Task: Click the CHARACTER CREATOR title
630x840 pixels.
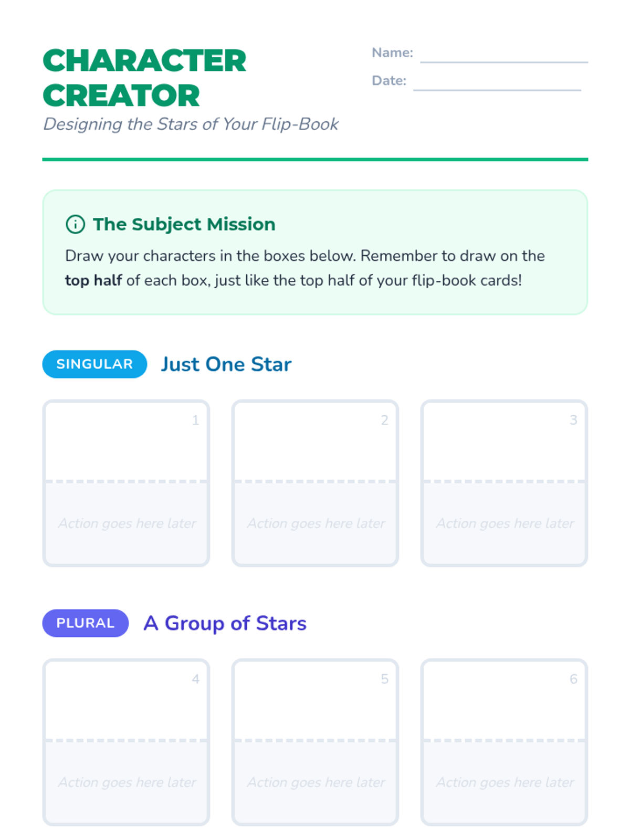Action: [144, 78]
